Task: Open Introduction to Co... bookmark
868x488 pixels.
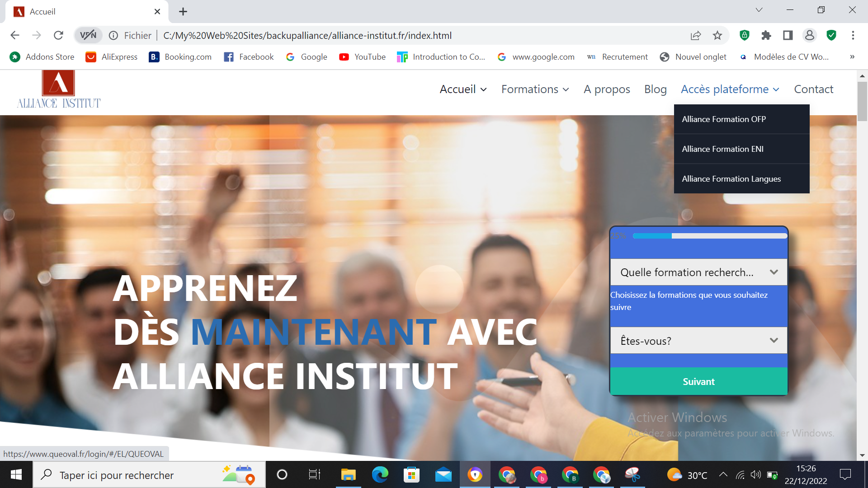Action: pyautogui.click(x=441, y=57)
